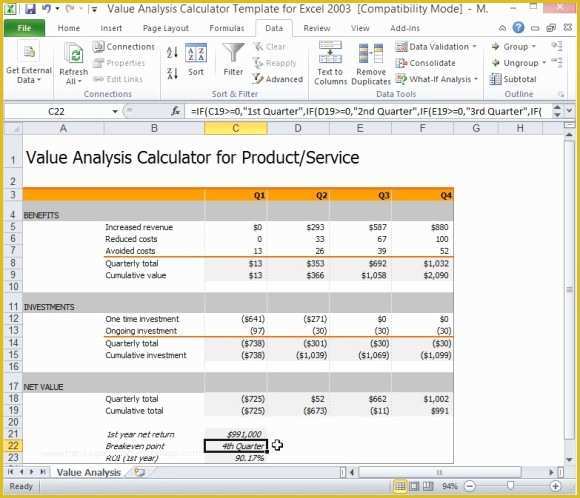The width and height of the screenshot is (580, 498).
Task: Switch to the View tab
Action: point(360,28)
